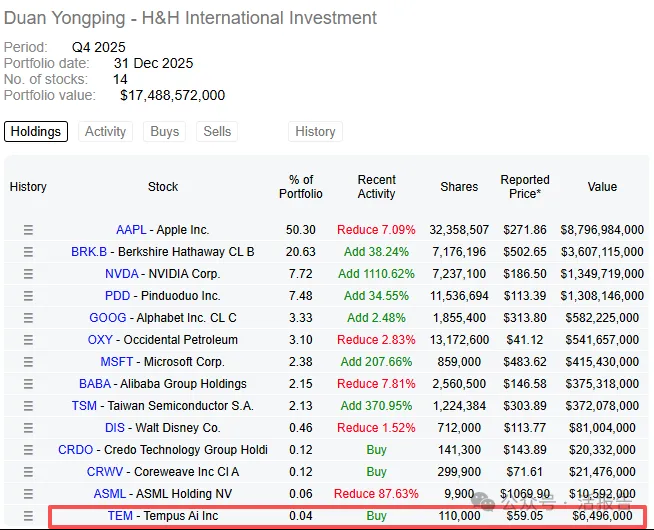Switch to the Activity tab
Screen dimensions: 654x530
(105, 131)
